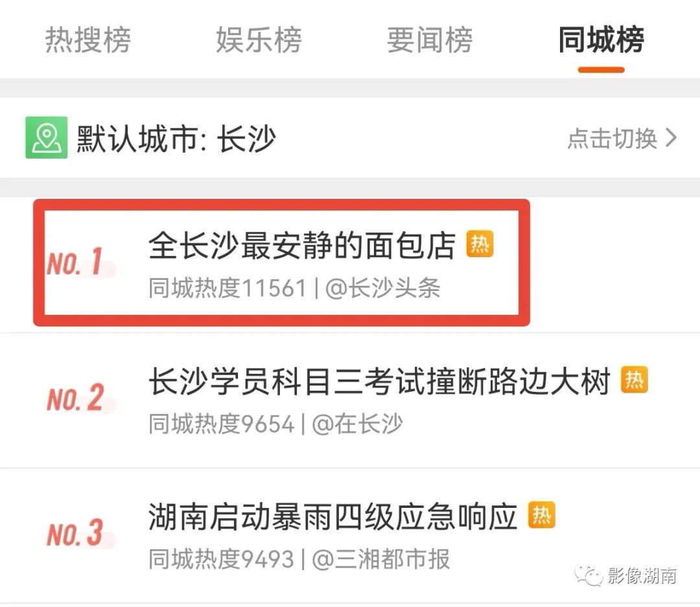Switch to the 热搜榜 tab
This screenshot has height=607, width=700.
[88, 40]
